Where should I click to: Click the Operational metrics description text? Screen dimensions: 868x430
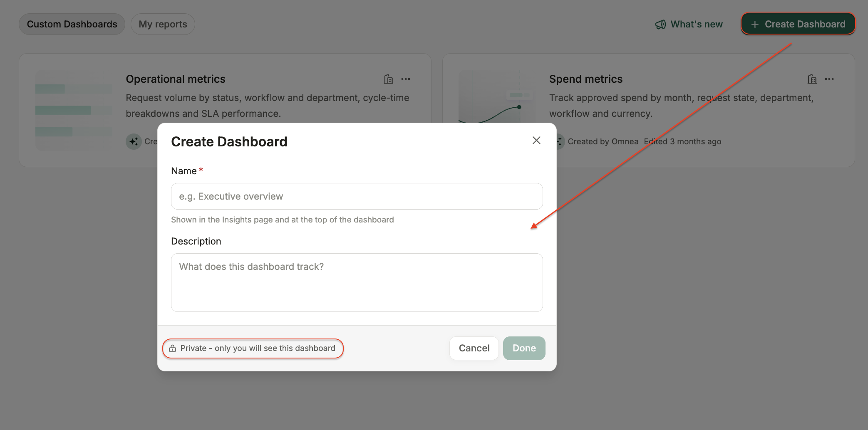point(268,106)
